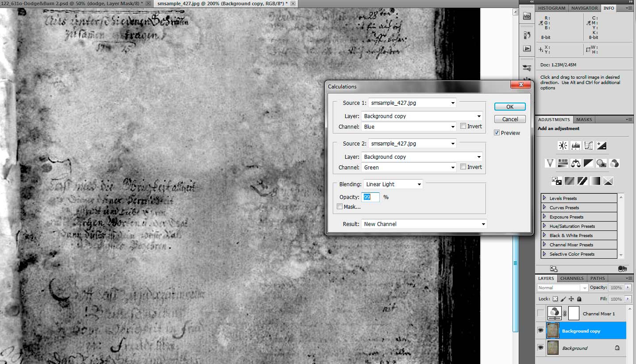Viewport: 636px width, 364px height.
Task: Hide the Background copy layer
Action: (540, 331)
